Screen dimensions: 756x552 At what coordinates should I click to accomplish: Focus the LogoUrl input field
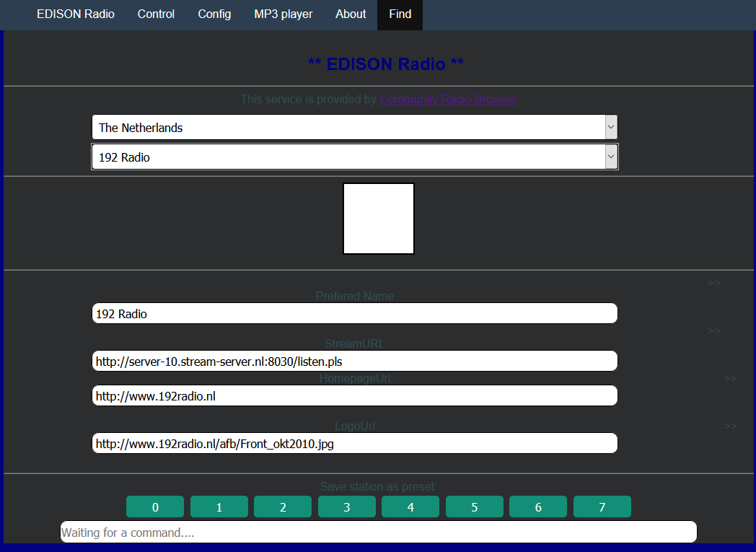point(355,443)
